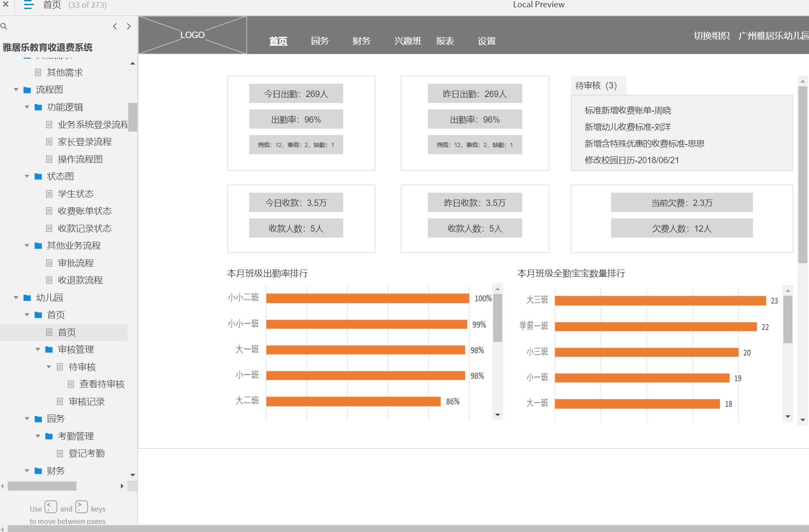Collapse the 待审核 tree node
809x532 pixels.
point(49,367)
